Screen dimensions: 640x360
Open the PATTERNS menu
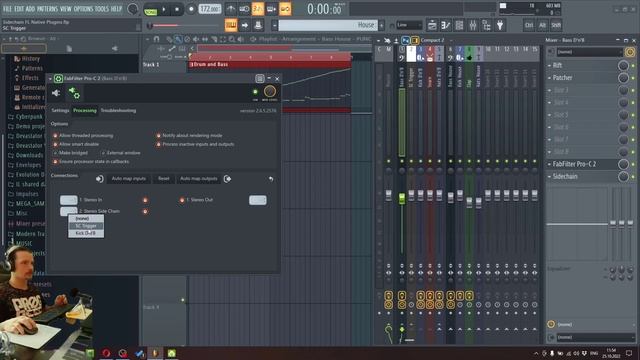coord(47,9)
